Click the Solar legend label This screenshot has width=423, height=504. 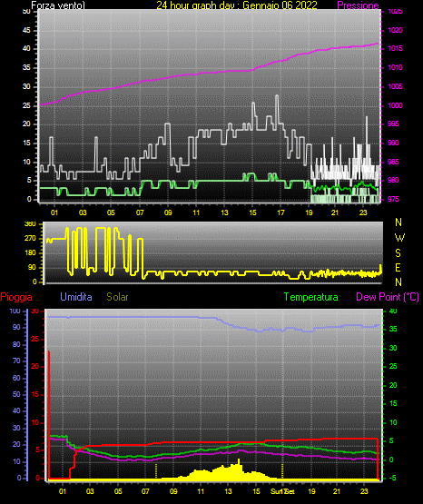117,297
